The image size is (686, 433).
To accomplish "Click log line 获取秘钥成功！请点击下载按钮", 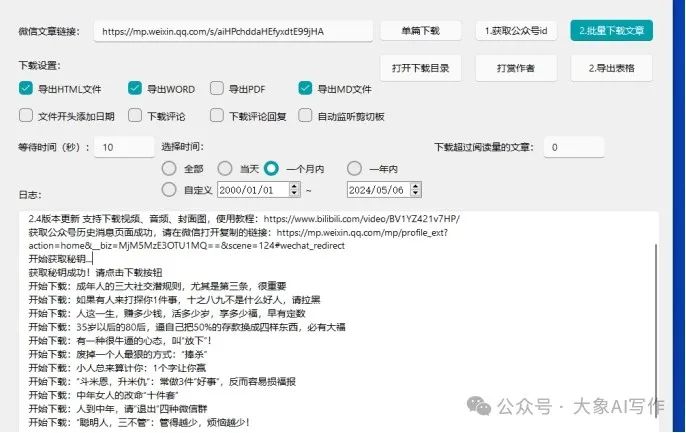I will tap(95, 273).
